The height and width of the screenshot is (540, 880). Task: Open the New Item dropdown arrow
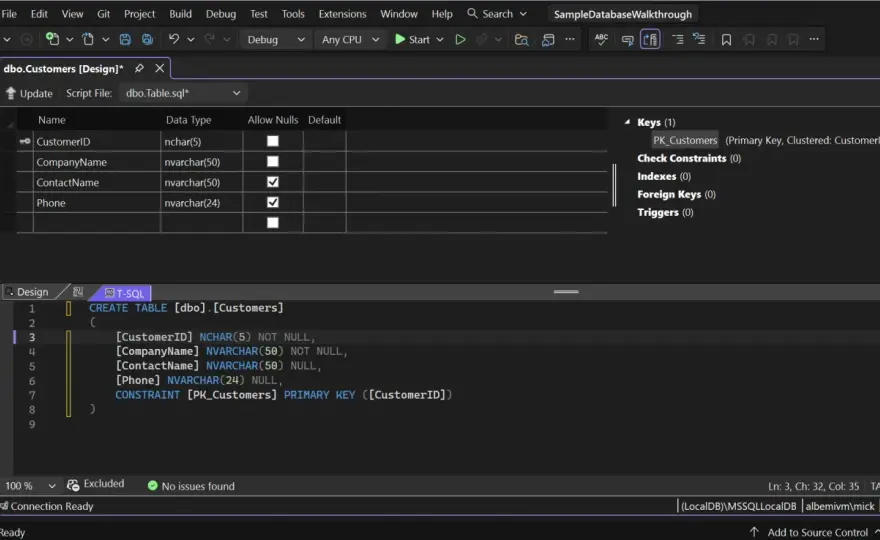tap(70, 39)
